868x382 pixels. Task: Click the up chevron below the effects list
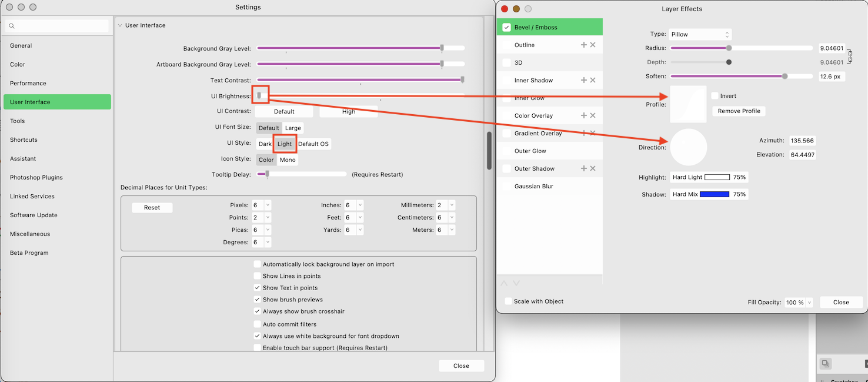503,283
